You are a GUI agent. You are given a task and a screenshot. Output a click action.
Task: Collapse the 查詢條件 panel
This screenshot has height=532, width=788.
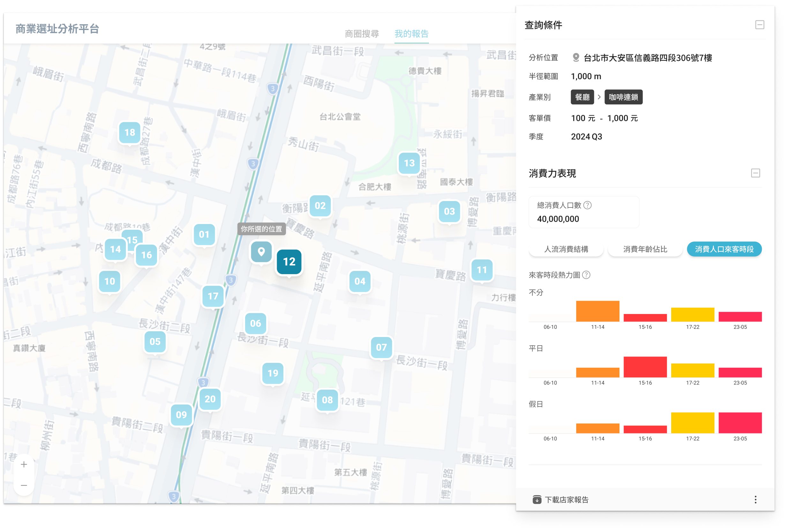point(760,25)
